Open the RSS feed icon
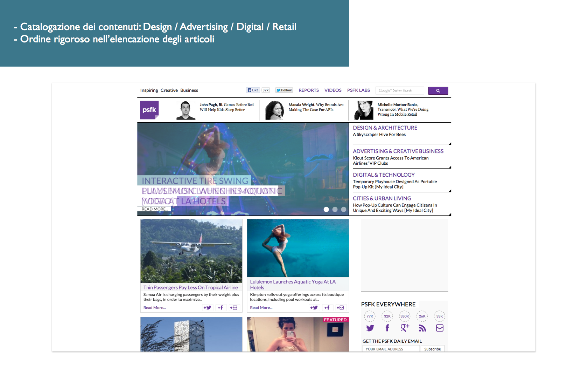588x368 pixels. pyautogui.click(x=422, y=328)
